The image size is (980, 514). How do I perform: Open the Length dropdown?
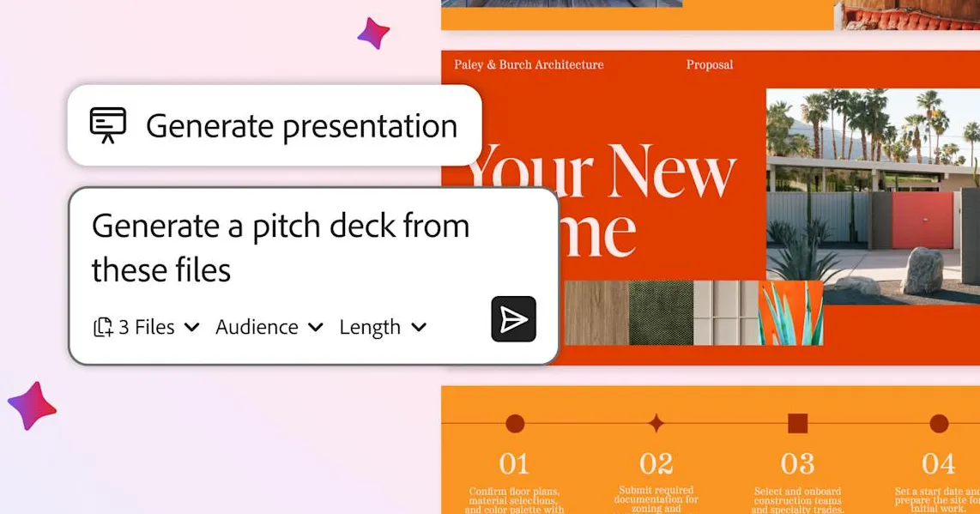(x=383, y=327)
